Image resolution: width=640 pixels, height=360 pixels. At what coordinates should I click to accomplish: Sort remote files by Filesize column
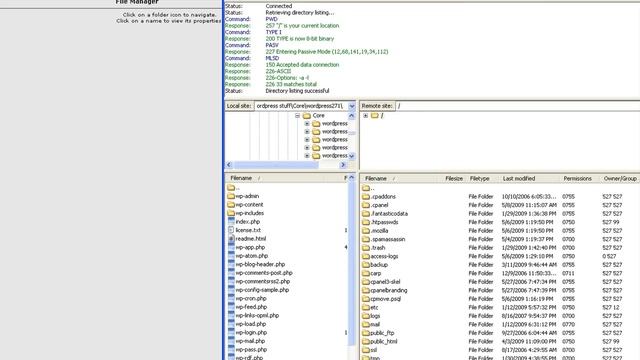click(453, 179)
